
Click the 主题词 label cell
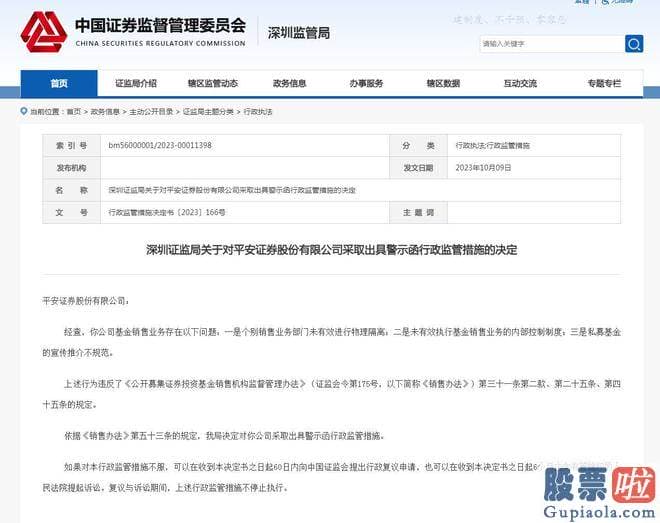418,212
